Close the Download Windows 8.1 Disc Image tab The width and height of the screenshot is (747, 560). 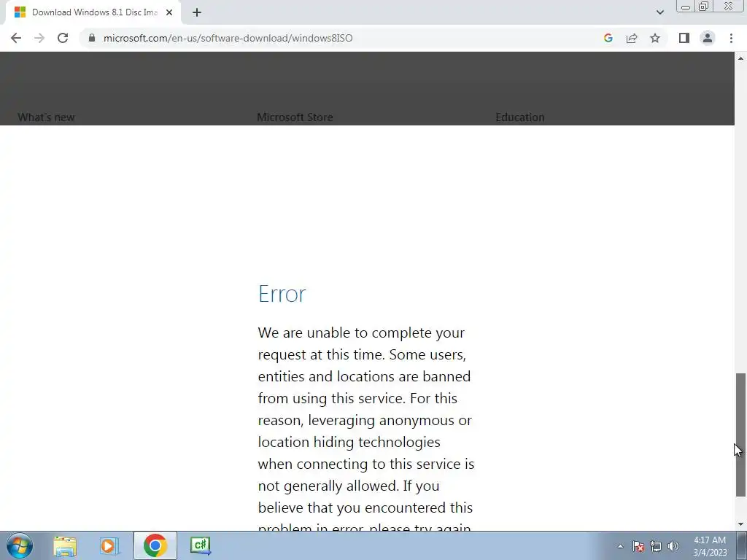coord(169,12)
